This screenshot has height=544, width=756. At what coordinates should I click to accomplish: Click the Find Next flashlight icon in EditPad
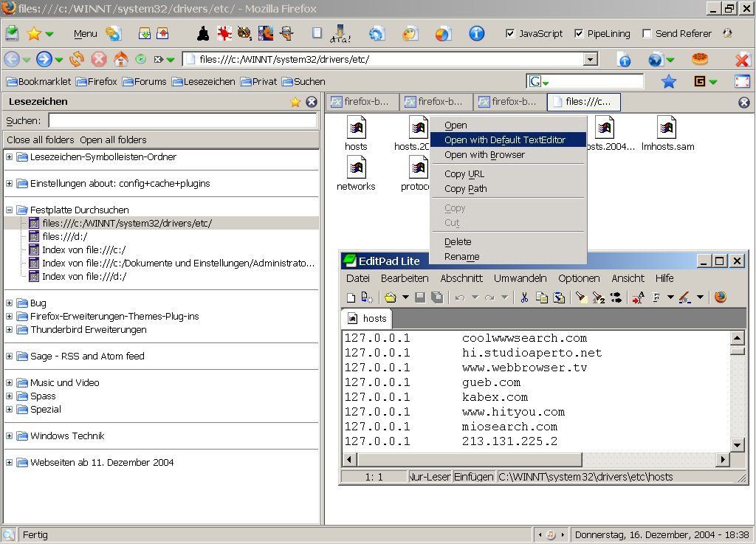click(598, 297)
